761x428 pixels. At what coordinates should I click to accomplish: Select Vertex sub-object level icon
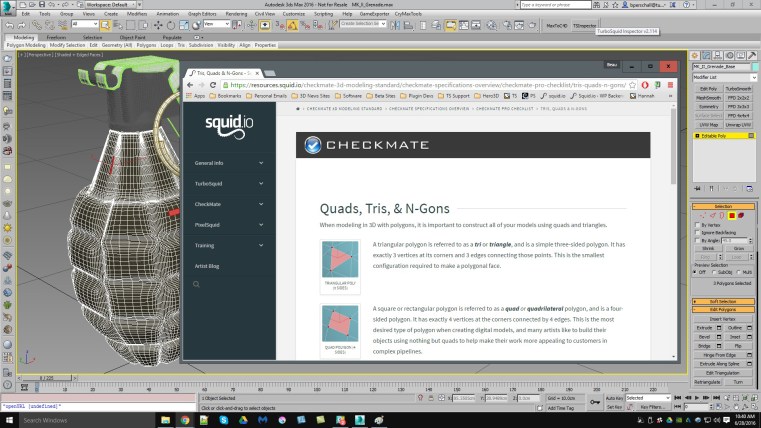coord(703,215)
